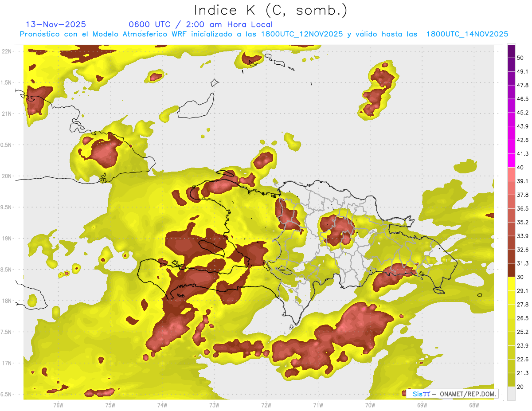Click the colorbar label '37.8'

[522, 195]
